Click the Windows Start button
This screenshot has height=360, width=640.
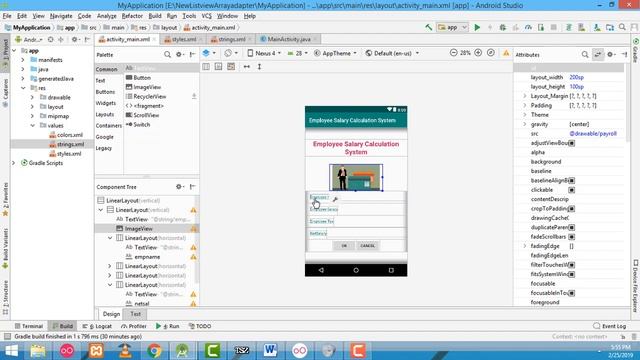[x=11, y=351]
